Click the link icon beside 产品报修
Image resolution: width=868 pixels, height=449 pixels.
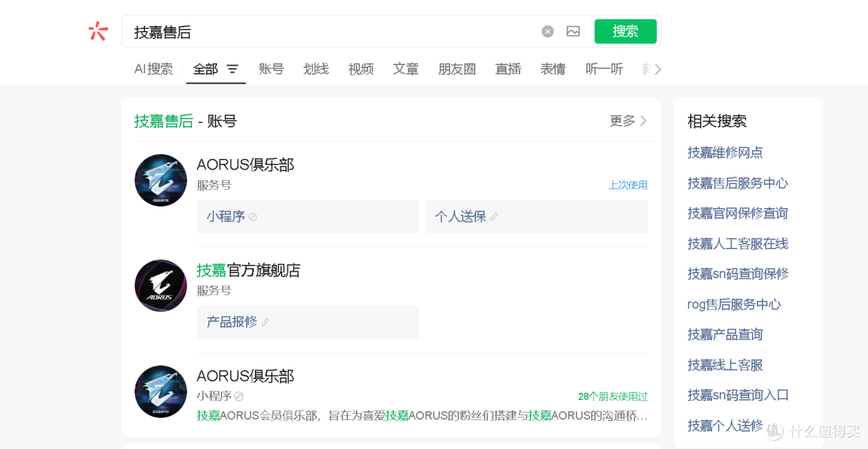(x=265, y=322)
